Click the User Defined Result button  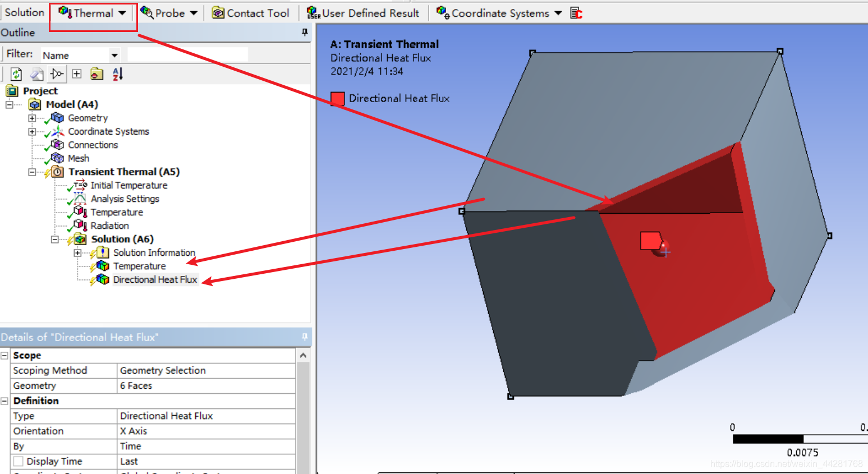click(x=363, y=13)
